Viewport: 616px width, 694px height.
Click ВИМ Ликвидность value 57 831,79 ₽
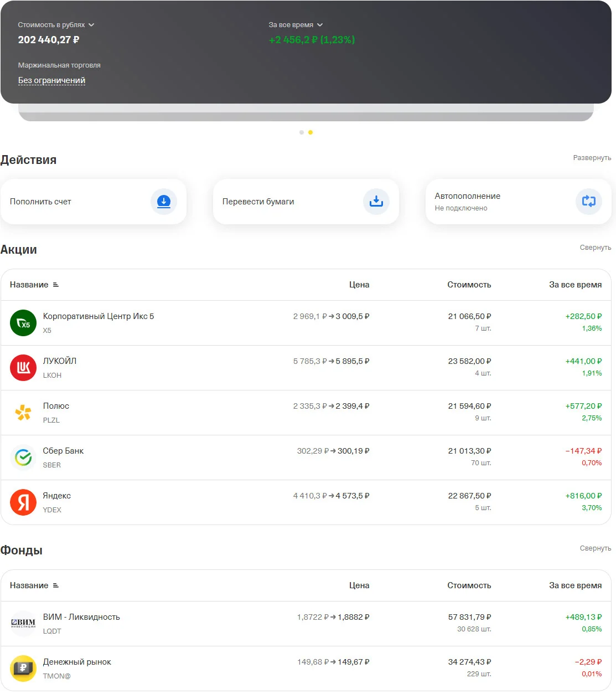click(469, 617)
